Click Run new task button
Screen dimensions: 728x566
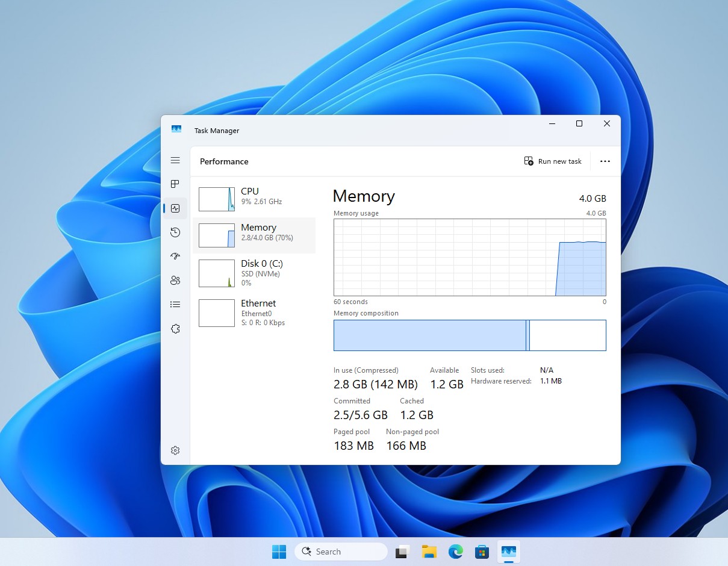coord(553,161)
